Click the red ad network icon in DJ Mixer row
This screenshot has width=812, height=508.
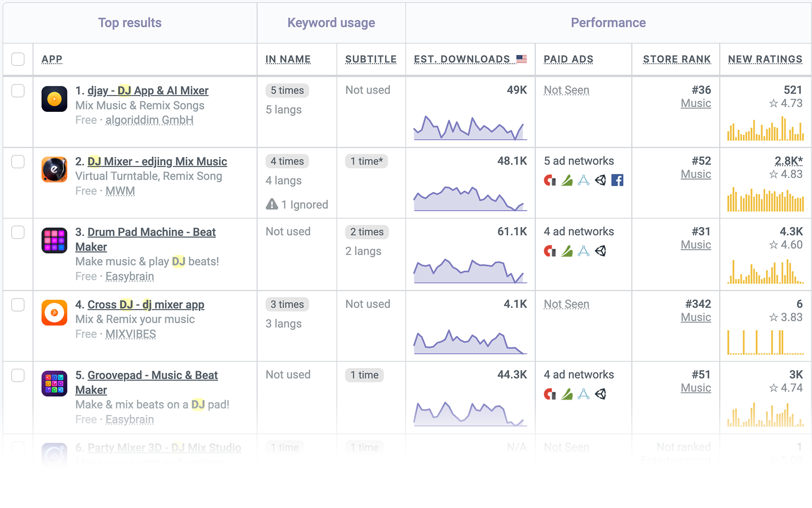pyautogui.click(x=550, y=180)
